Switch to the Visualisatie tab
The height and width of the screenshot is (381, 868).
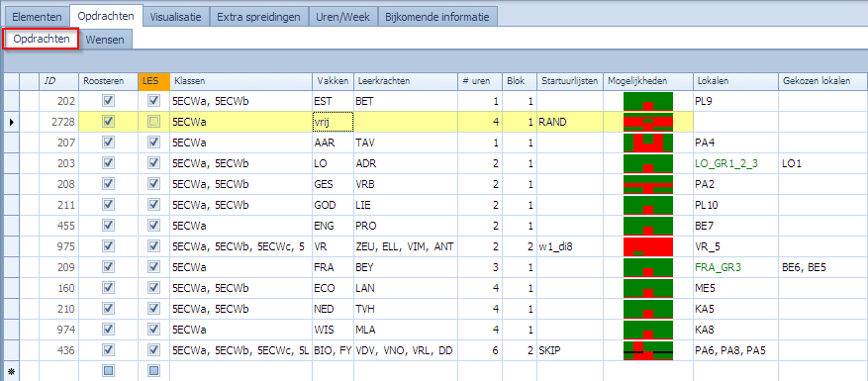tap(176, 17)
